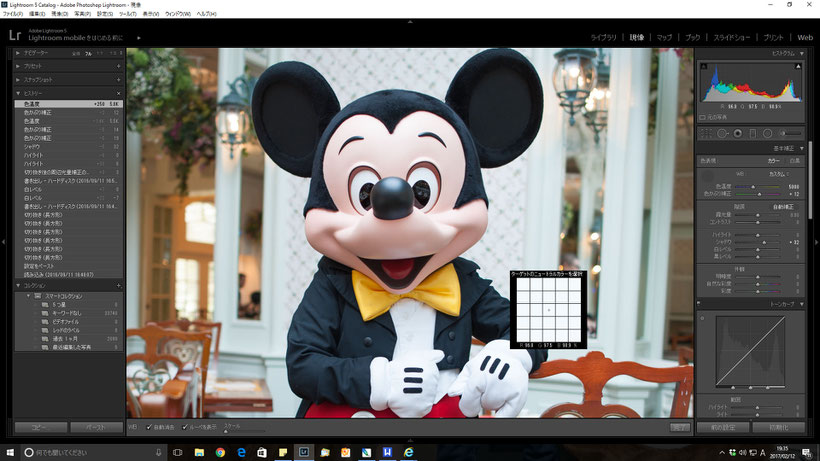The height and width of the screenshot is (461, 820).
Task: Select カラー treatment option
Action: [x=773, y=161]
